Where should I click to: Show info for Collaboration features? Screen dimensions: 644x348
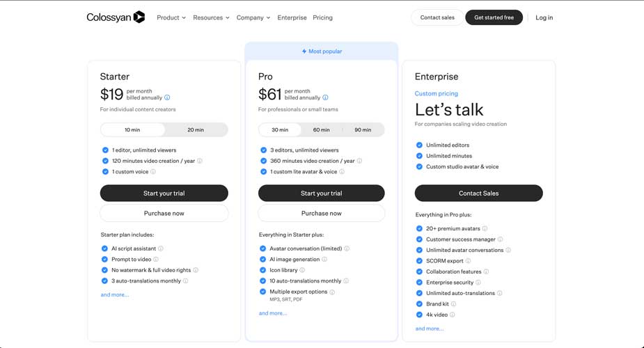pos(486,271)
